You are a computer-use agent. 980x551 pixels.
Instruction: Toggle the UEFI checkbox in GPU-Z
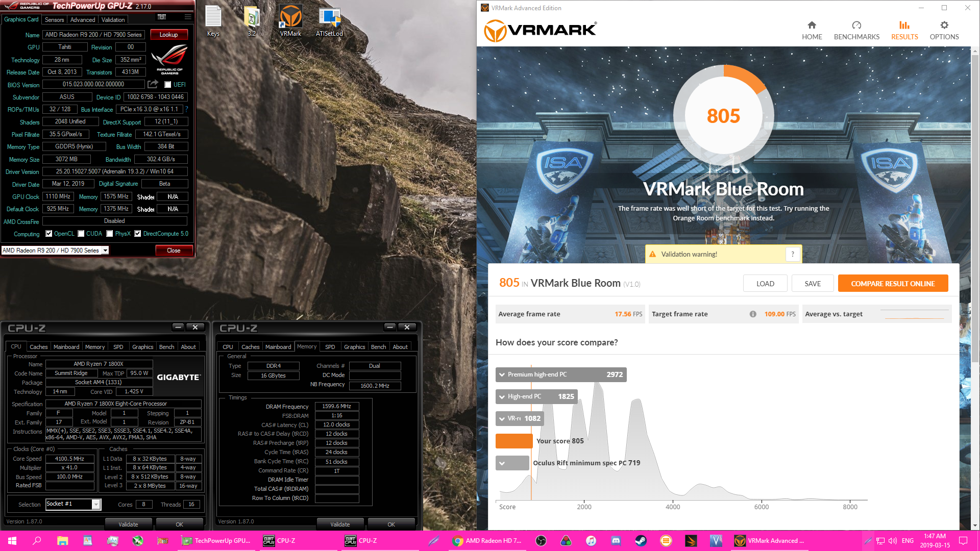[167, 84]
